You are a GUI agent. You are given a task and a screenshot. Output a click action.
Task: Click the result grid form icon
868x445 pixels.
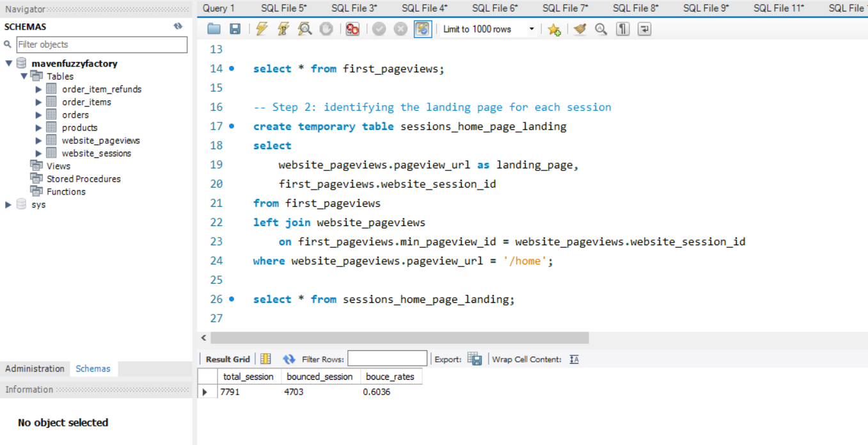(265, 359)
